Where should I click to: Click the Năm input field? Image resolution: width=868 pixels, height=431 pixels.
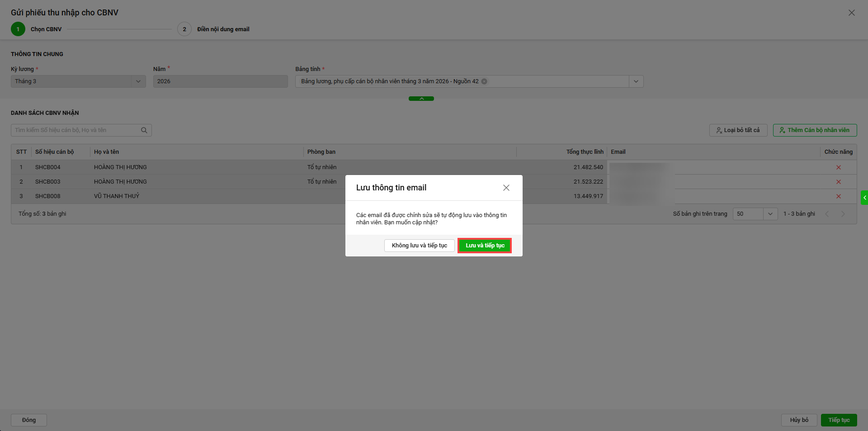click(220, 81)
